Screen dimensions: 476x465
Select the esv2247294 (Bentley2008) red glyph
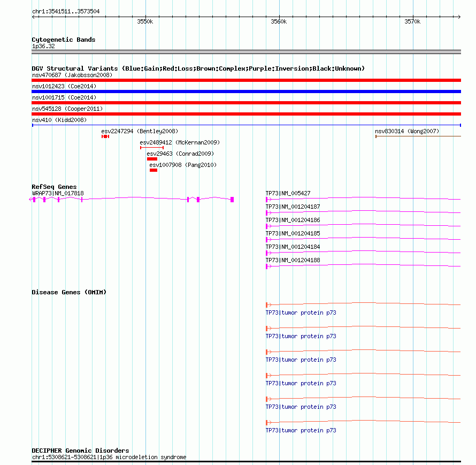pos(105,136)
